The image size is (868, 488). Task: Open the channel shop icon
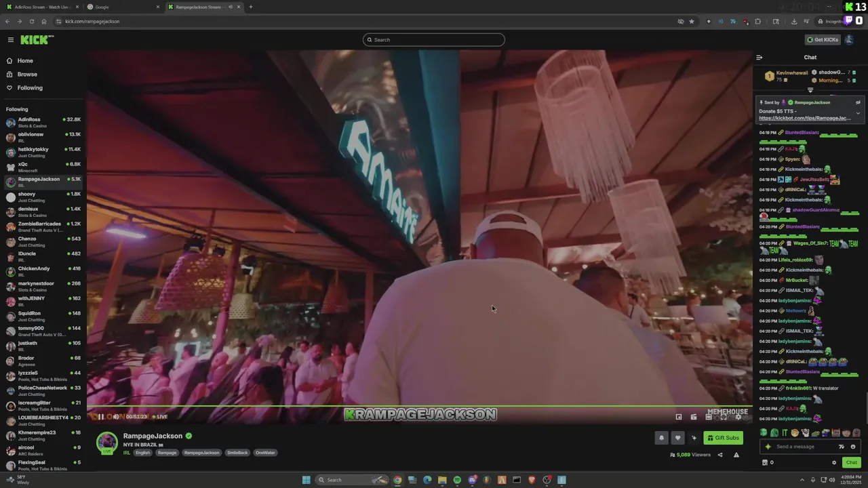point(765,463)
